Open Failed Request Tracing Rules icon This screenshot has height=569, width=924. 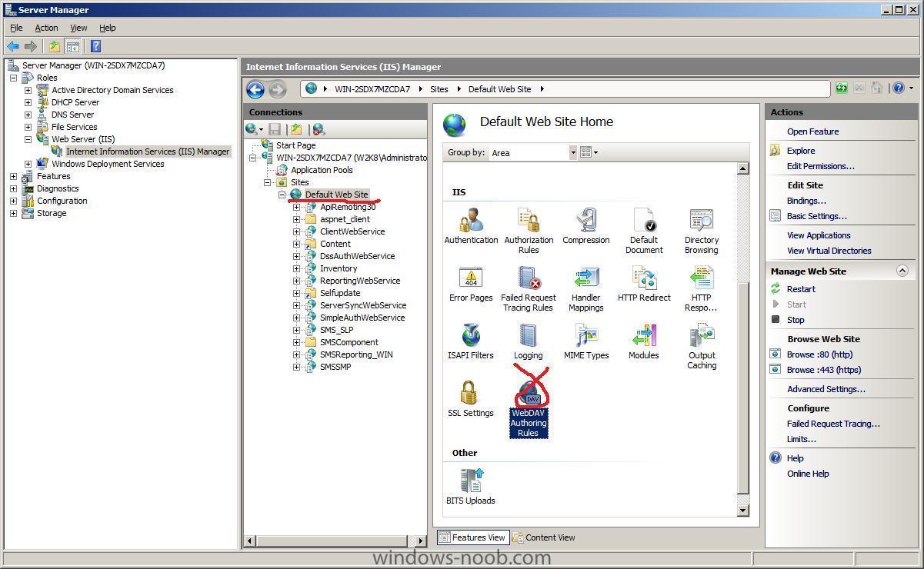[529, 288]
